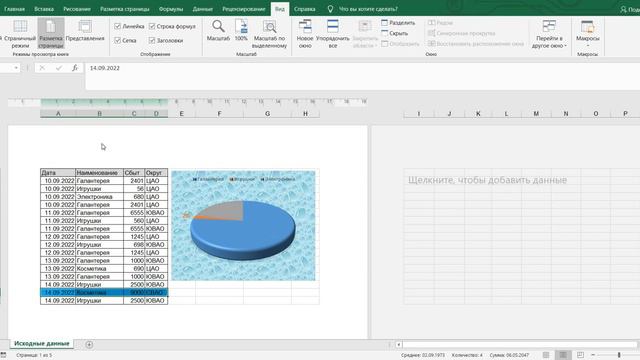
Task: Split the window (Разделить)
Action: click(x=398, y=23)
